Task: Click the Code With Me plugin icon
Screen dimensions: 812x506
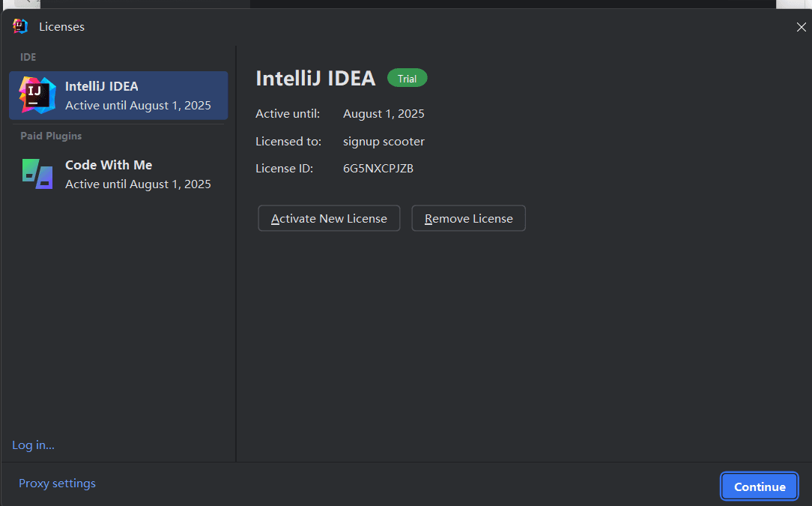Action: click(37, 174)
